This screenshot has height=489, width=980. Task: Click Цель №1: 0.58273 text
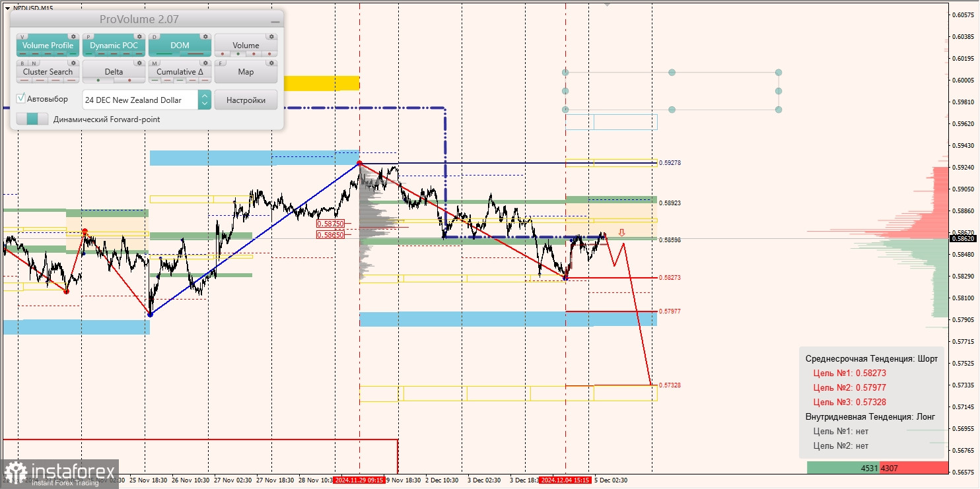coord(849,373)
